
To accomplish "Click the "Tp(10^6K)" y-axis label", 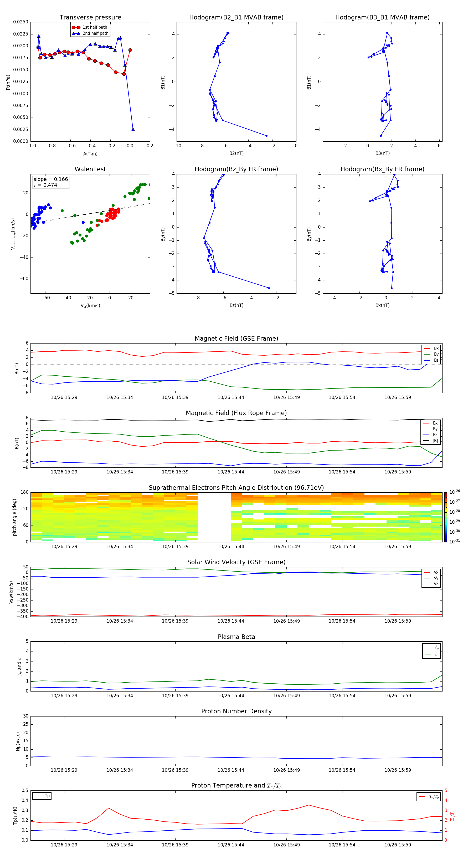I will (x=15, y=815).
